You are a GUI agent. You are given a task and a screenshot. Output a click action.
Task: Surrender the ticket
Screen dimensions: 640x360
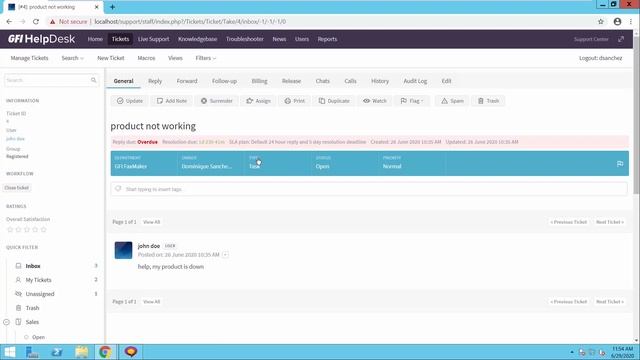[216, 101]
